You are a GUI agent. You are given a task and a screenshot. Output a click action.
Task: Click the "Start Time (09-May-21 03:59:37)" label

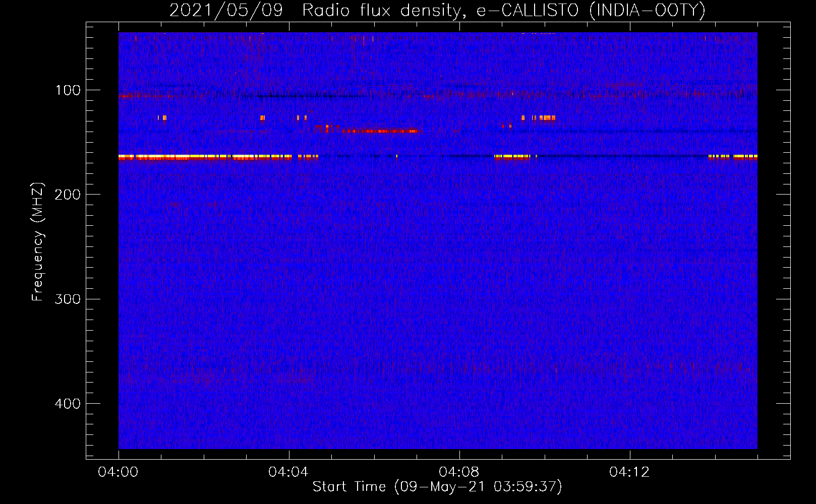pyautogui.click(x=437, y=487)
